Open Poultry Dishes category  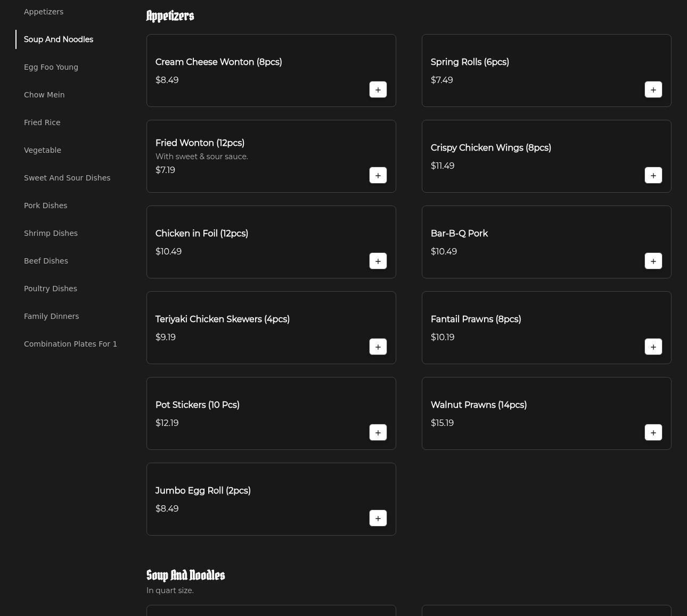[51, 289]
